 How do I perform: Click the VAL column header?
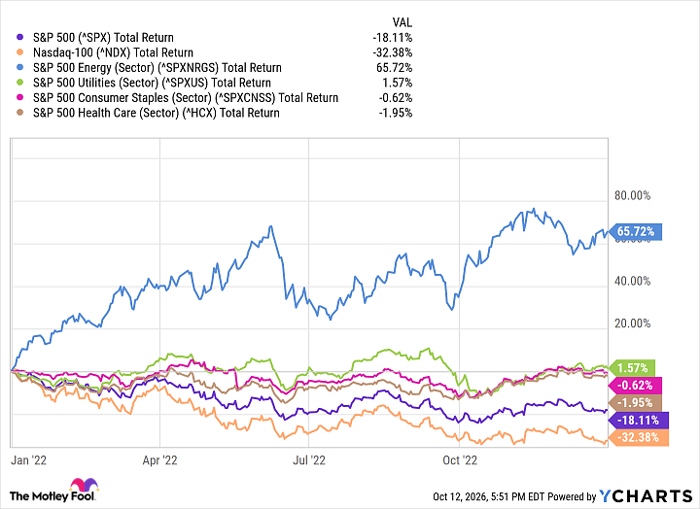tap(402, 22)
